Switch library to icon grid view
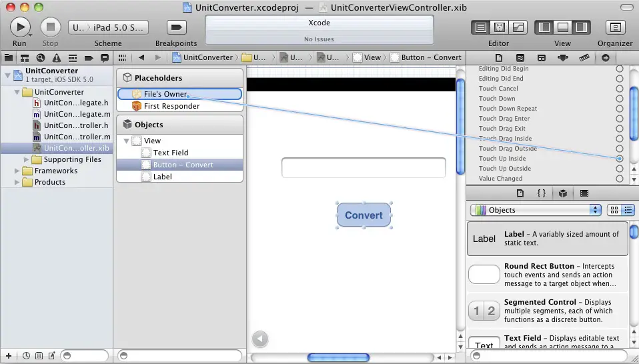Viewport: 639px width, 364px height. click(x=614, y=210)
